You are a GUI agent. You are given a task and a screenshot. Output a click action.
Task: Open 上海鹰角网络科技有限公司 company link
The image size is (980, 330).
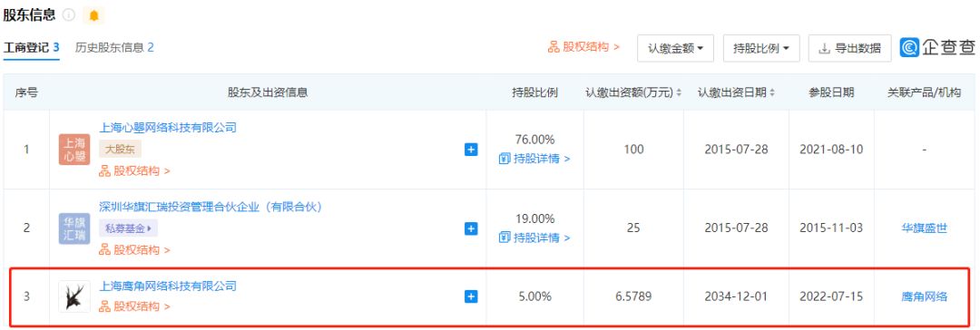[x=168, y=286]
